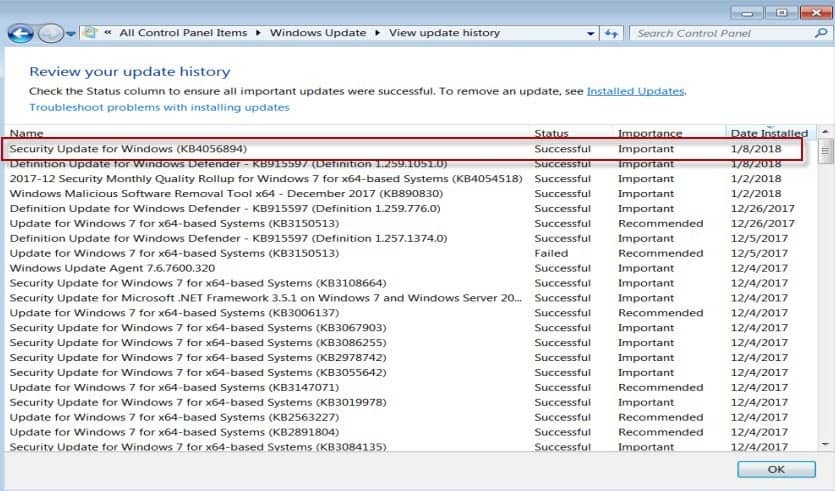
Task: Click the vertical scrollbar thumb
Action: point(825,152)
